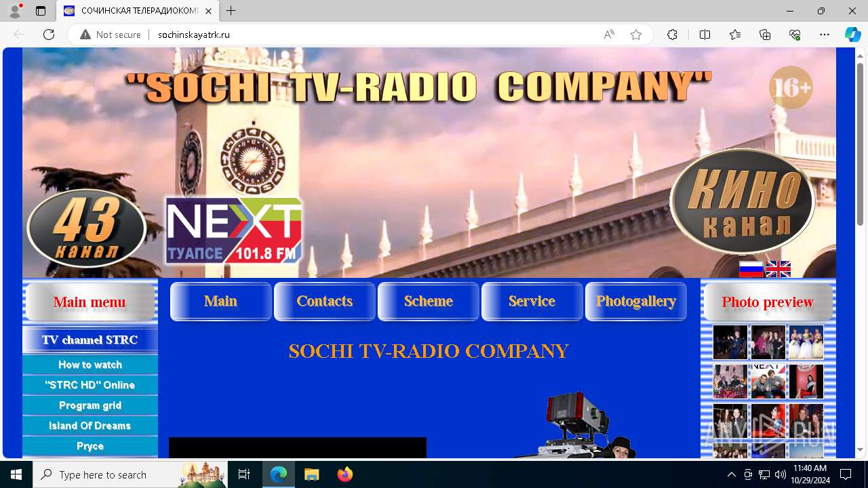Viewport: 868px width, 488px height.
Task: Click the taskbar search box
Action: [130, 474]
